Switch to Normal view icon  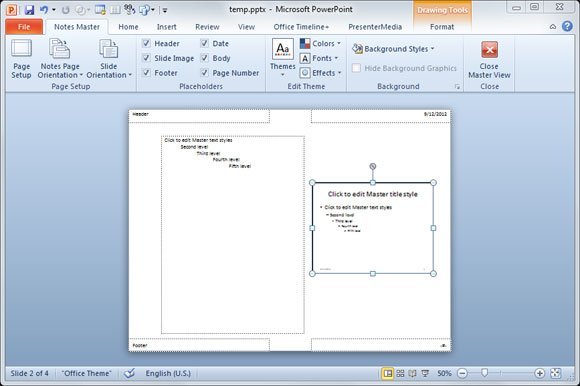387,373
